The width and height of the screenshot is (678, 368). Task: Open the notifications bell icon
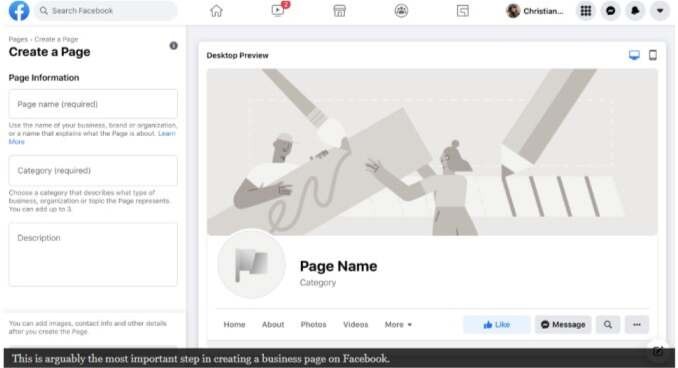click(635, 11)
